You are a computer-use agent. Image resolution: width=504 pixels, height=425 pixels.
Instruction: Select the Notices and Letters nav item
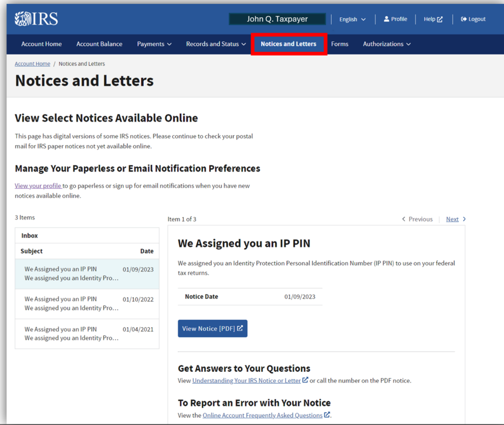pos(288,44)
